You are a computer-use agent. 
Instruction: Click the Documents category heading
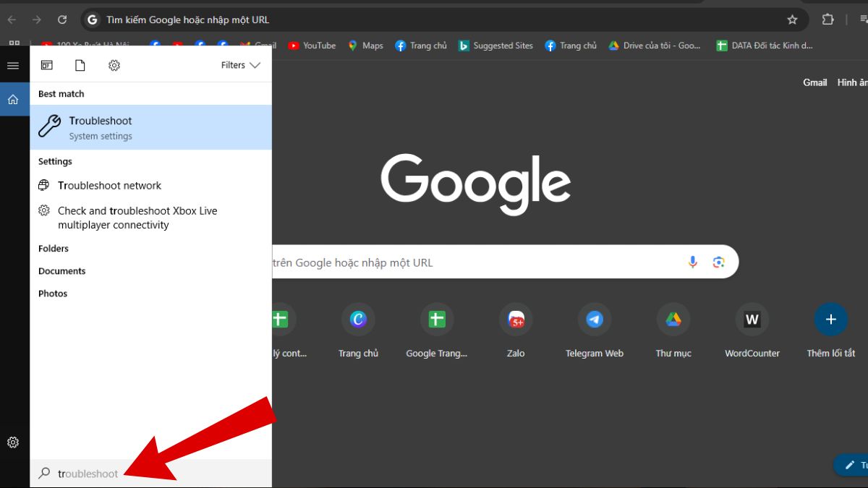pyautogui.click(x=62, y=271)
